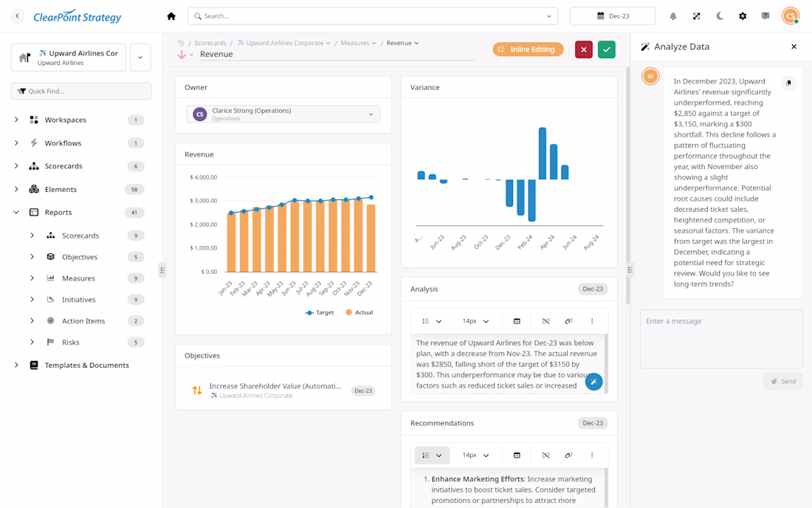The width and height of the screenshot is (812, 508).
Task: Expand the Elements section
Action: pyautogui.click(x=16, y=189)
